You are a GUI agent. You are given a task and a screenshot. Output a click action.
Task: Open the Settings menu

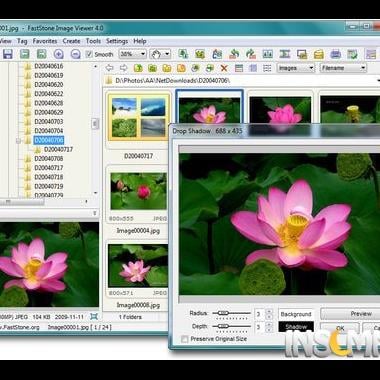(x=117, y=41)
